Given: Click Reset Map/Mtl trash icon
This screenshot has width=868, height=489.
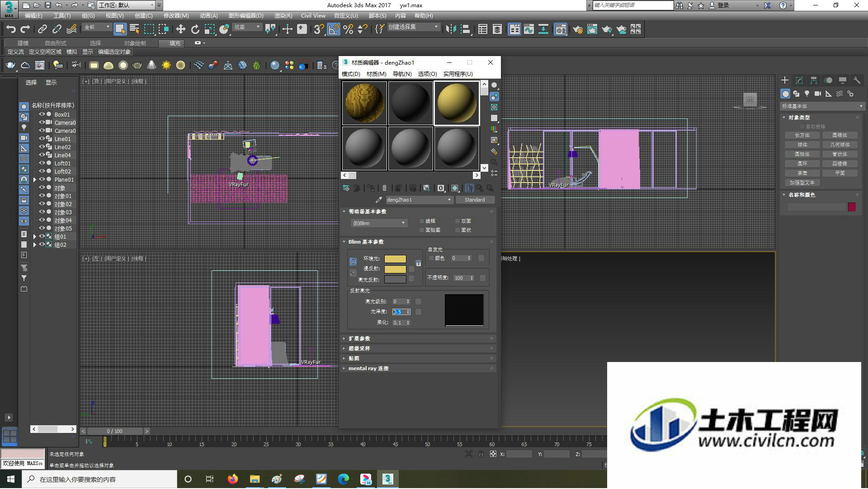Looking at the screenshot, I should tap(385, 188).
